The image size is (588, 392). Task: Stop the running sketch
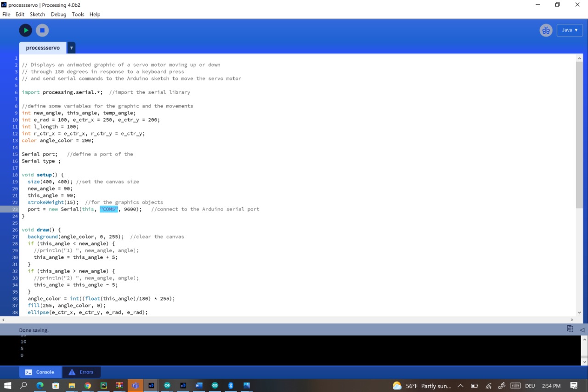(x=42, y=30)
